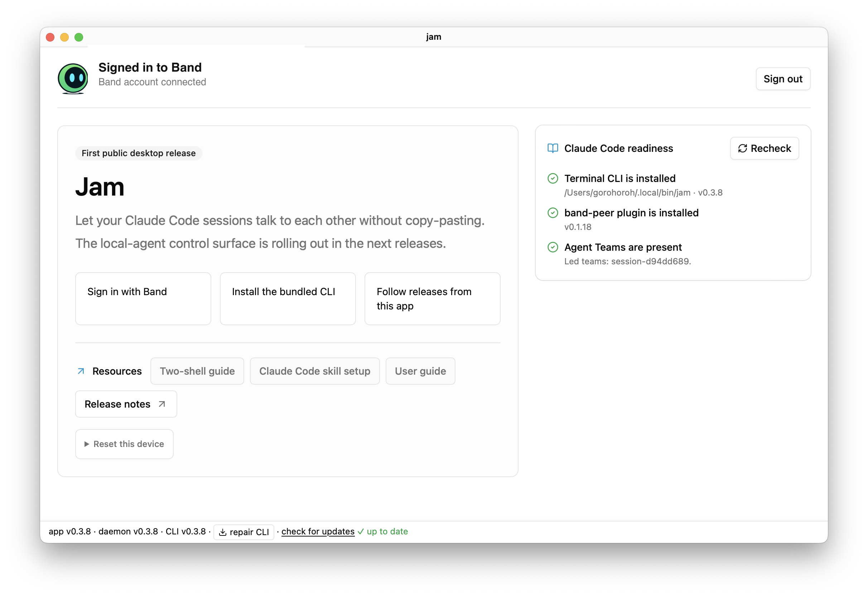
Task: Click the green checkmark before up to date
Action: point(361,532)
